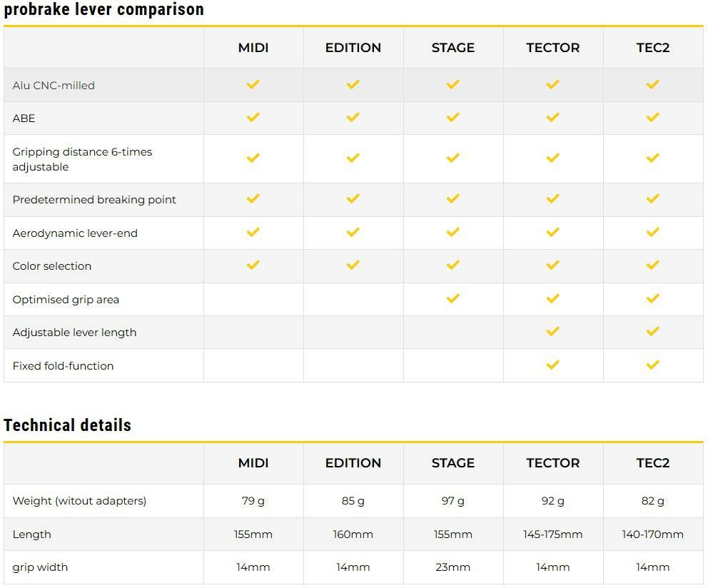Click the MIDI weight value 79 g

pos(253,501)
